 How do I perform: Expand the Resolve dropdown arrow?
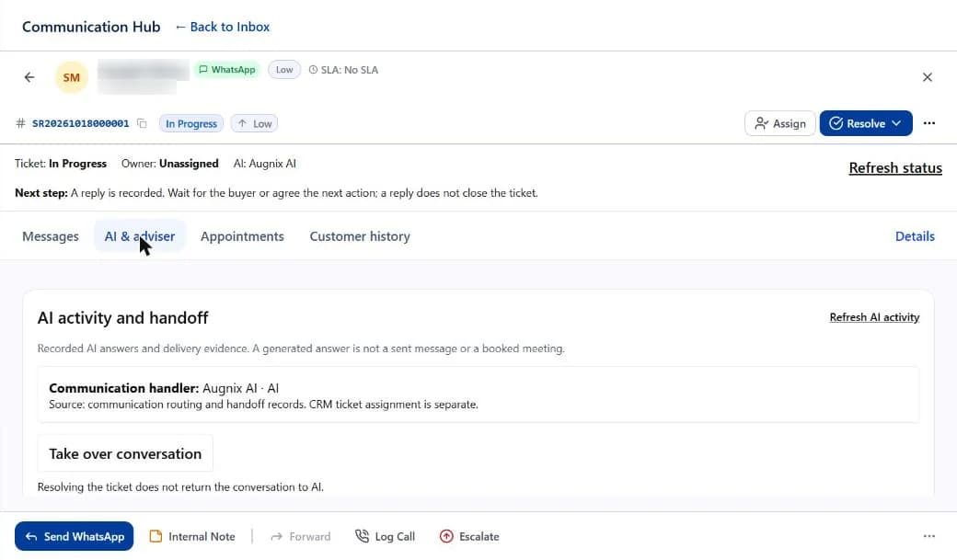896,123
